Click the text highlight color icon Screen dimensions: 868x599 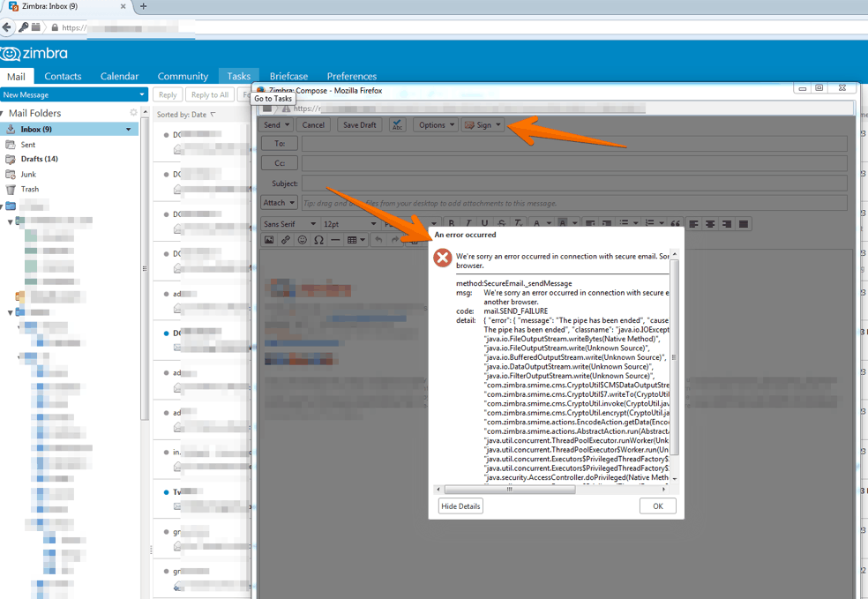pos(563,223)
